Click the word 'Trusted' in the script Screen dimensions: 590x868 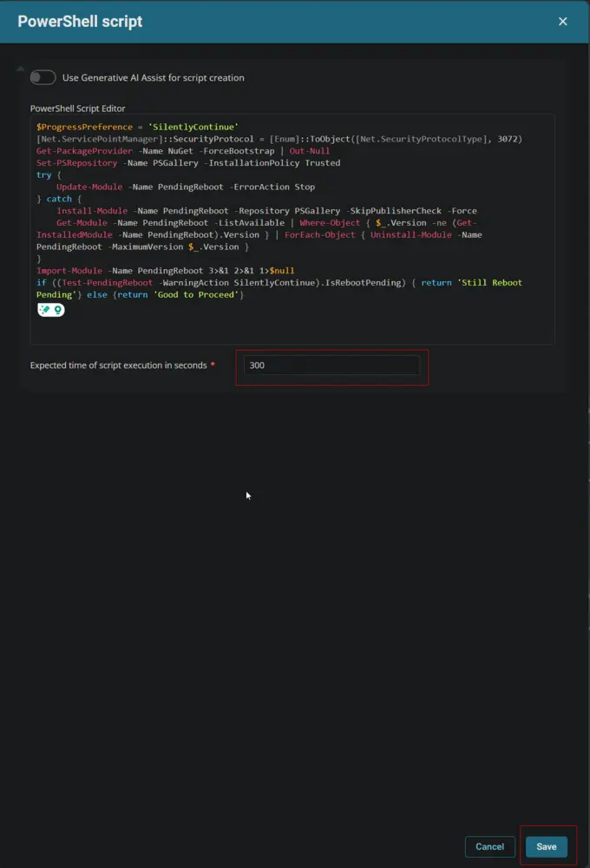click(x=323, y=163)
